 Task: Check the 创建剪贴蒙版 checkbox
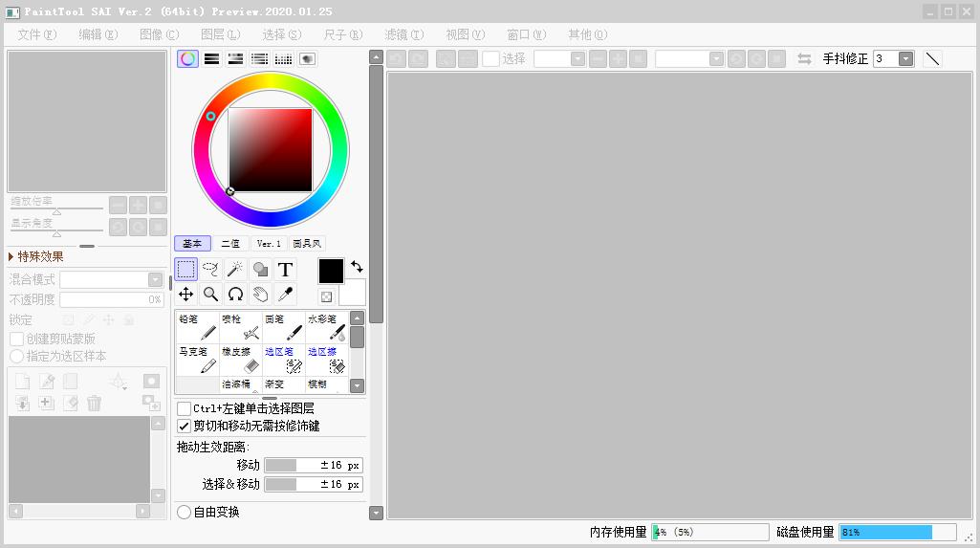17,339
